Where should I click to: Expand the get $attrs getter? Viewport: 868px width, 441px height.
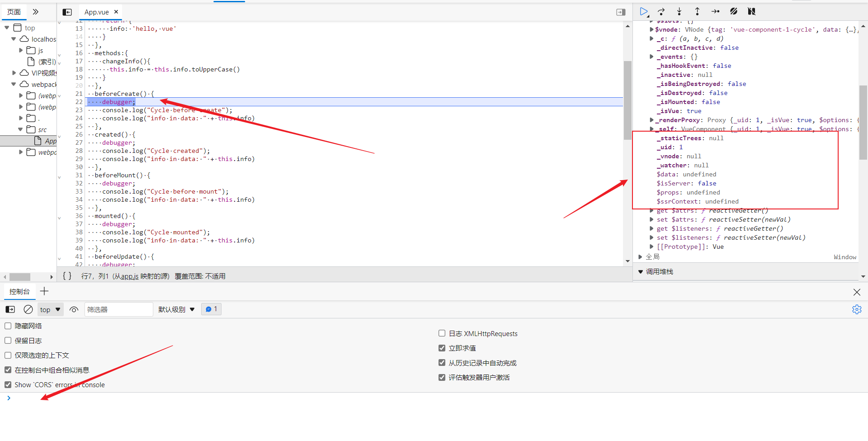[651, 211]
